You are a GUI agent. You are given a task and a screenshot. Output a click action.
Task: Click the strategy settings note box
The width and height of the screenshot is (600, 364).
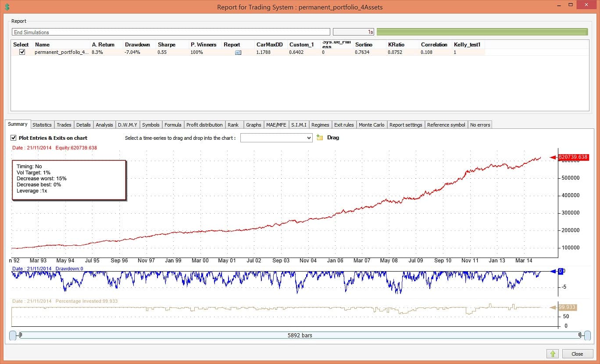coord(69,180)
